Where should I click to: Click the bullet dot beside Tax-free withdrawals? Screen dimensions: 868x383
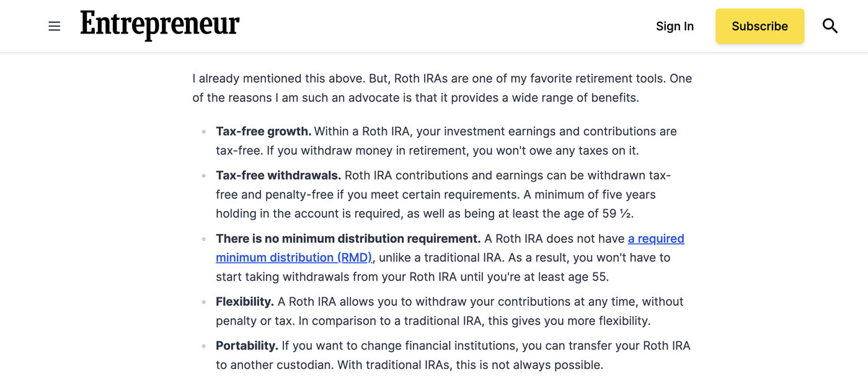[x=204, y=176]
